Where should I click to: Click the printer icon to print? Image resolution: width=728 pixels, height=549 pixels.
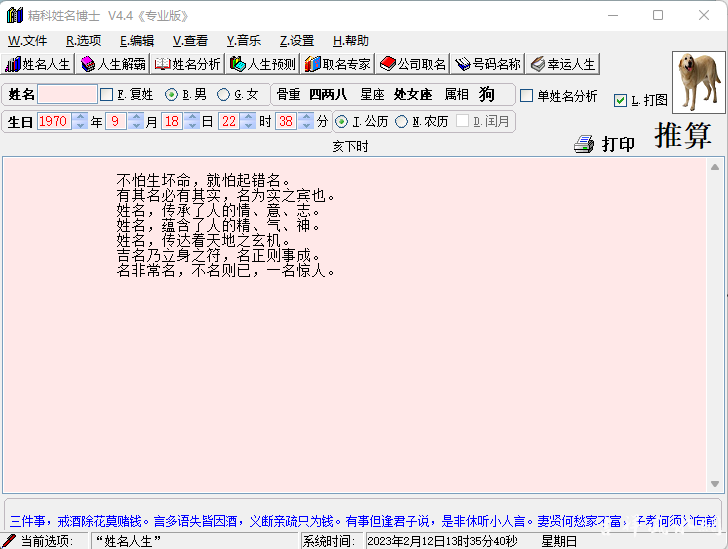coord(584,144)
